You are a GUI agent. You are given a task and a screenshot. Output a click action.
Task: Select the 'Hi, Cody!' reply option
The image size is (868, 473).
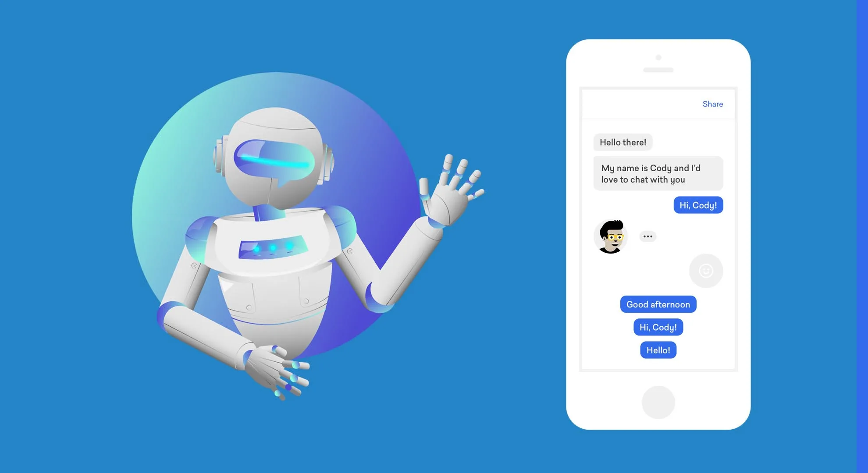[x=657, y=327]
